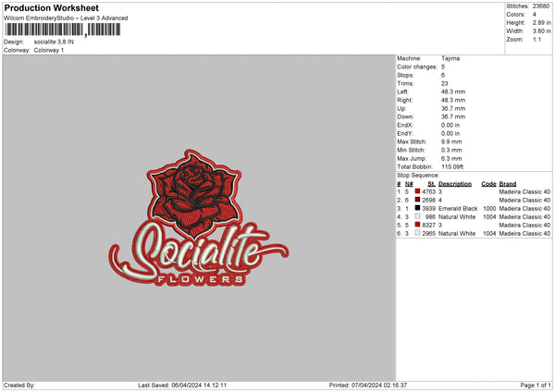
Task: Click code '1000' in the Emerald Black row
Action: [x=489, y=208]
